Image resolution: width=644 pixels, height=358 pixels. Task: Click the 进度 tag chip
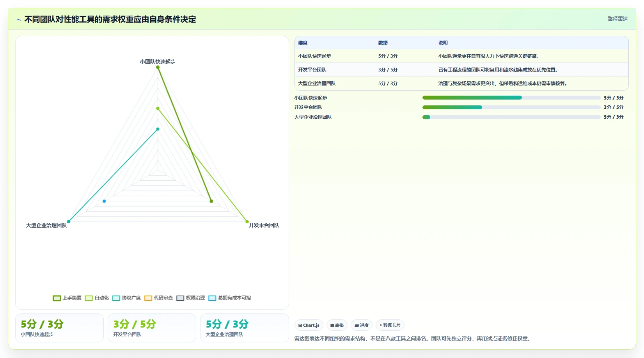point(362,325)
